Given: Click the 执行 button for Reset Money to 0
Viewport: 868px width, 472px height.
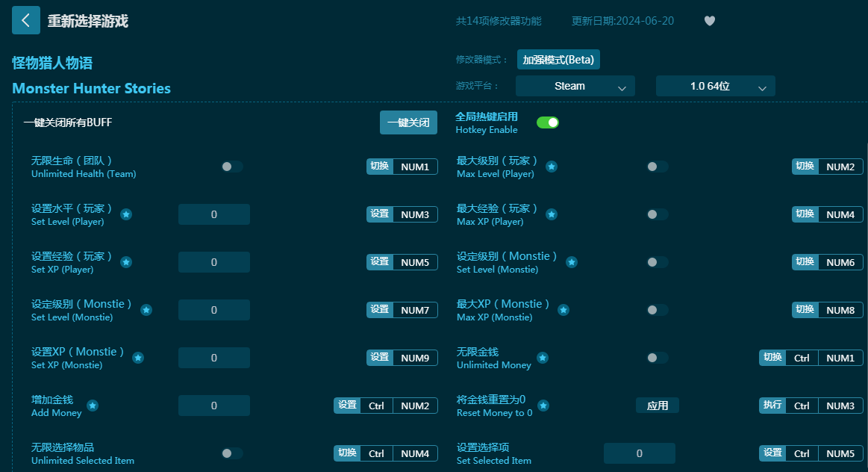Looking at the screenshot, I should 772,405.
